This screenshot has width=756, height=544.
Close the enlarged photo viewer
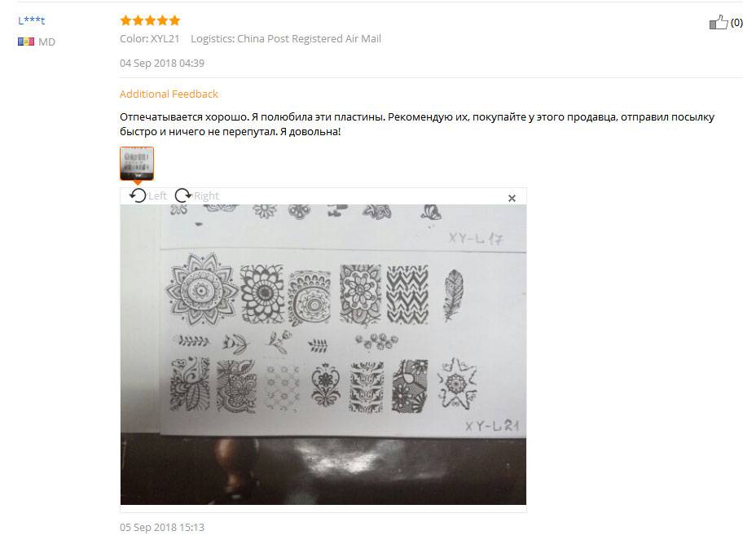pos(512,198)
